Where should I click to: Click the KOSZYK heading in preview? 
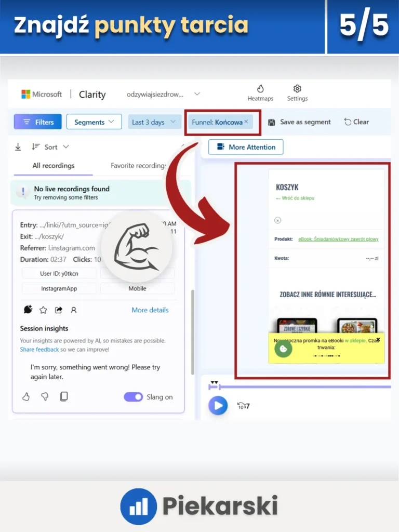tap(287, 187)
